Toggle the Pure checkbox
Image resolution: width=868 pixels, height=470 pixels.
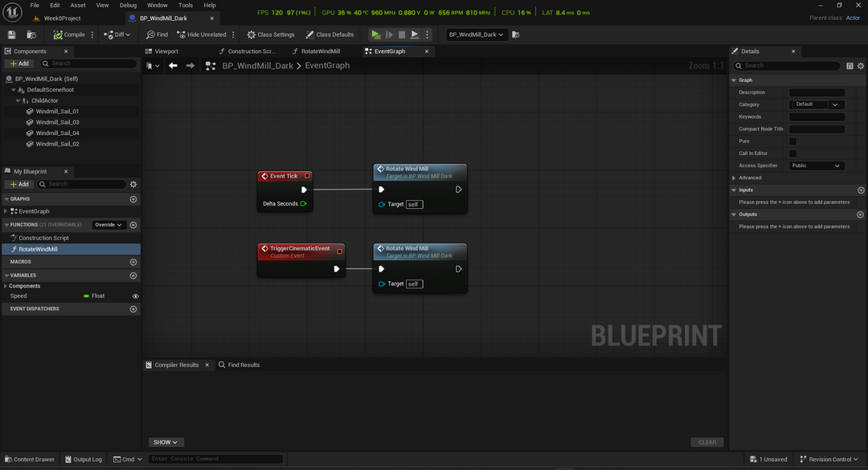[792, 141]
